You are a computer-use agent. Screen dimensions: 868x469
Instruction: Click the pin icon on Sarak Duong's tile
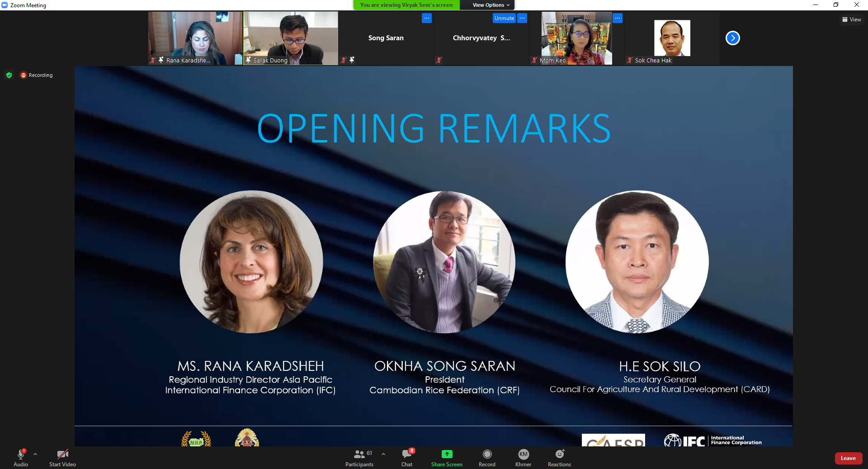click(x=248, y=60)
